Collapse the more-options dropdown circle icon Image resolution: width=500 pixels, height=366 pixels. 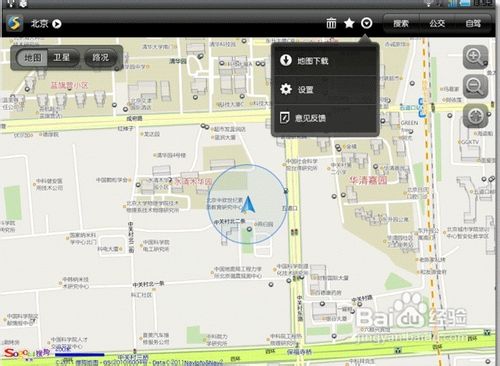pos(367,23)
